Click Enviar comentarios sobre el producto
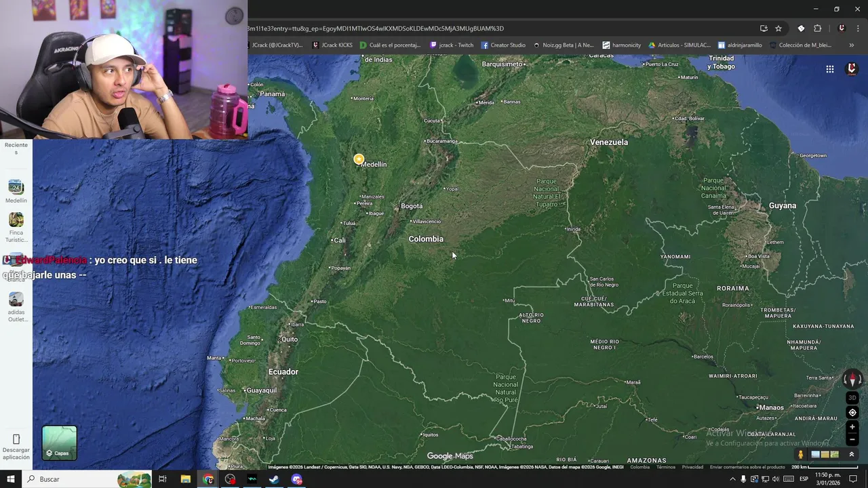The height and width of the screenshot is (488, 868). pos(747,467)
